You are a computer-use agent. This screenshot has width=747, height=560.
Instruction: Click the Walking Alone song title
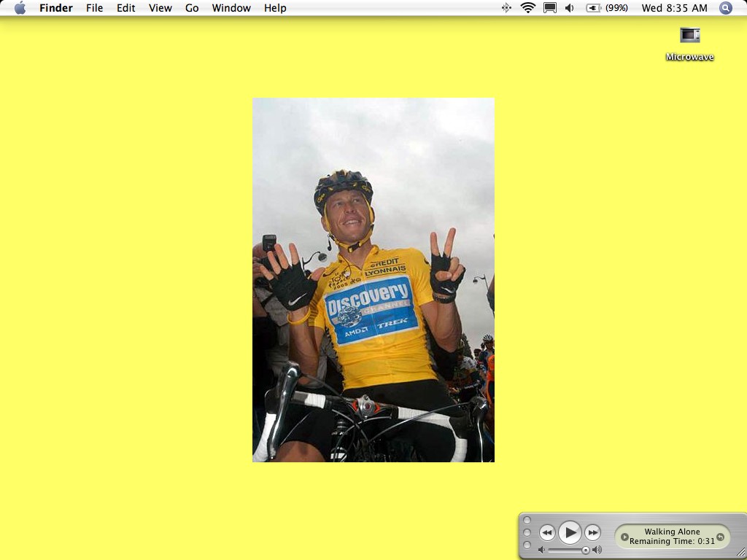pyautogui.click(x=672, y=532)
